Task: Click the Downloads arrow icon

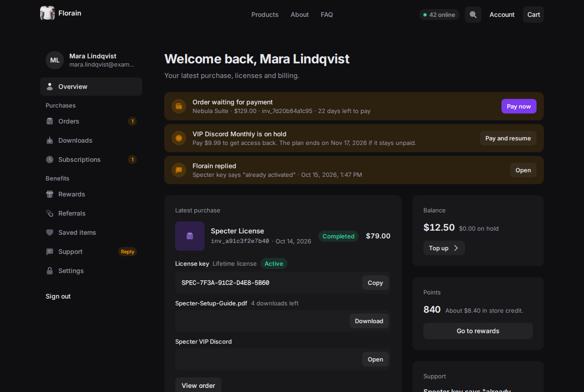Action: tap(50, 140)
